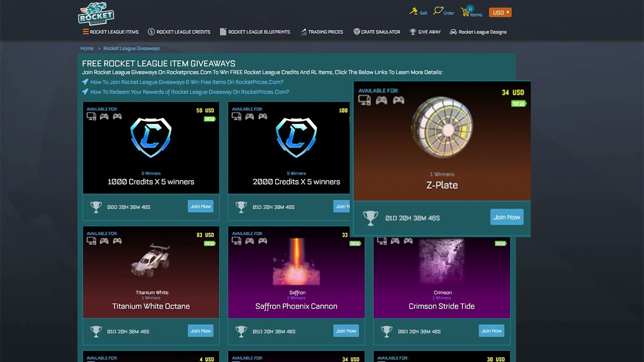Image resolution: width=644 pixels, height=362 pixels.
Task: Click the 'Titanium White Octane' title
Action: 151,306
